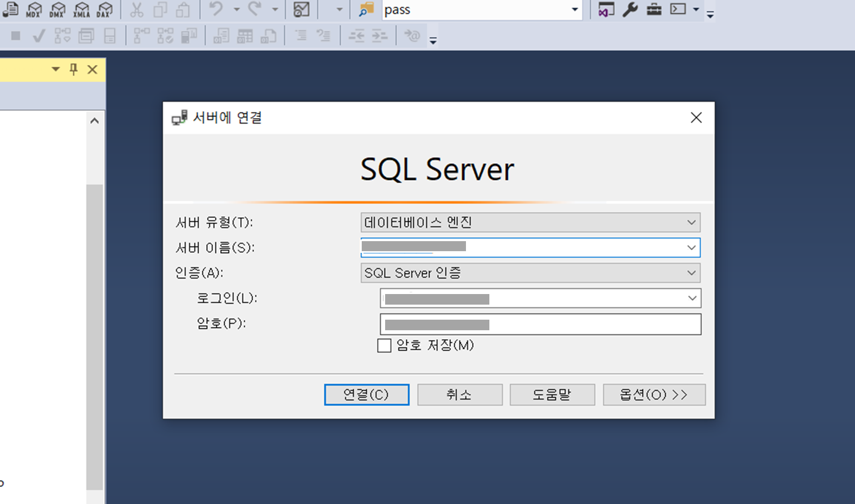Open the dropdown arrow next to command window icon
855x504 pixels.
coord(696,9)
